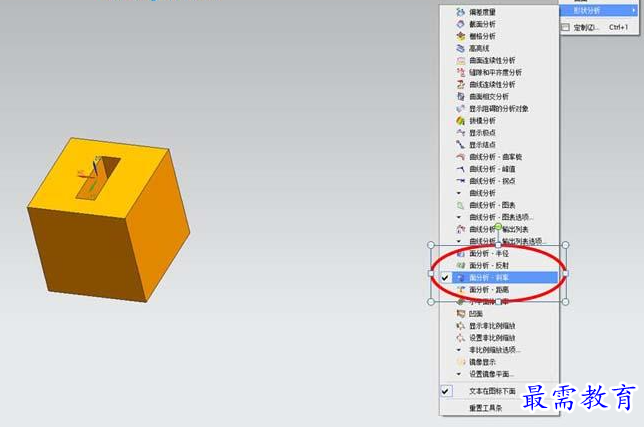
Task: Toggle 文本在图标下面 checkbox
Action: coord(446,391)
